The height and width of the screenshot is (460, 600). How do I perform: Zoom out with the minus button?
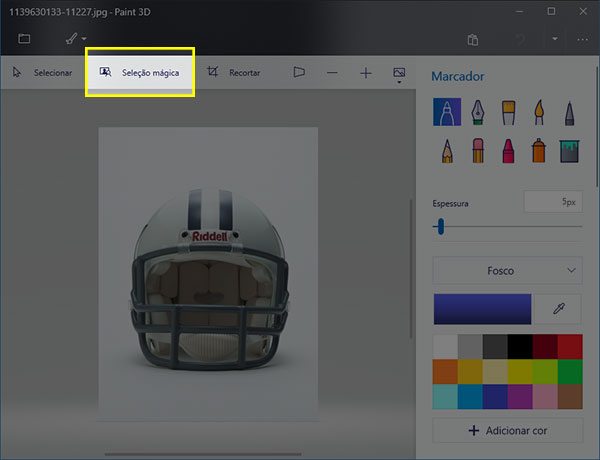[332, 73]
